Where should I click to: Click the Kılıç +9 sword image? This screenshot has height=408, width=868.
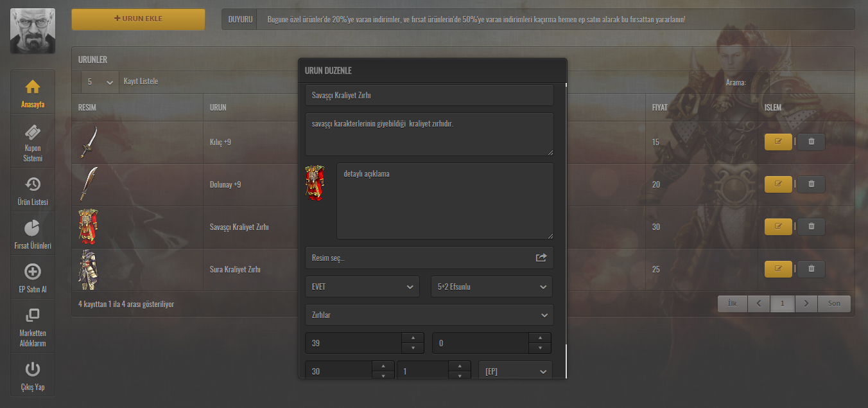(x=89, y=142)
